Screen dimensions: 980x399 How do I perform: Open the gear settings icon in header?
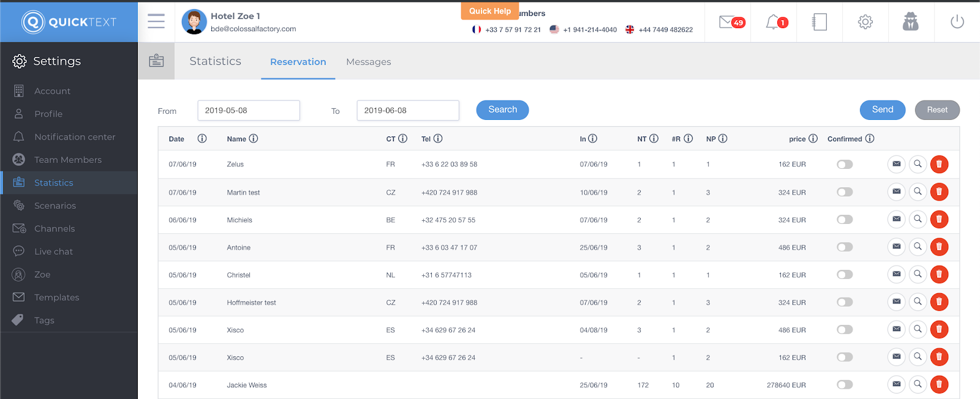865,22
